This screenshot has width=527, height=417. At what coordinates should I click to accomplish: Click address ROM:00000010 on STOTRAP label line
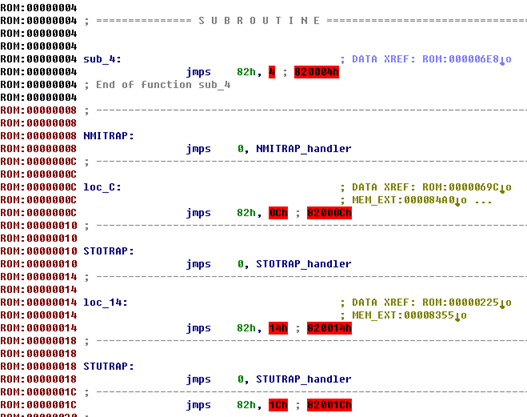[39, 251]
